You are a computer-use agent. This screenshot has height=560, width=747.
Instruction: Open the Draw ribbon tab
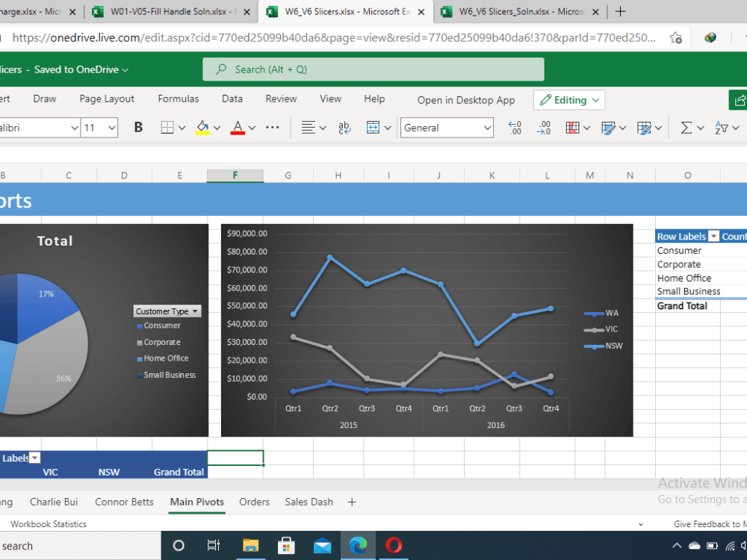(x=45, y=99)
